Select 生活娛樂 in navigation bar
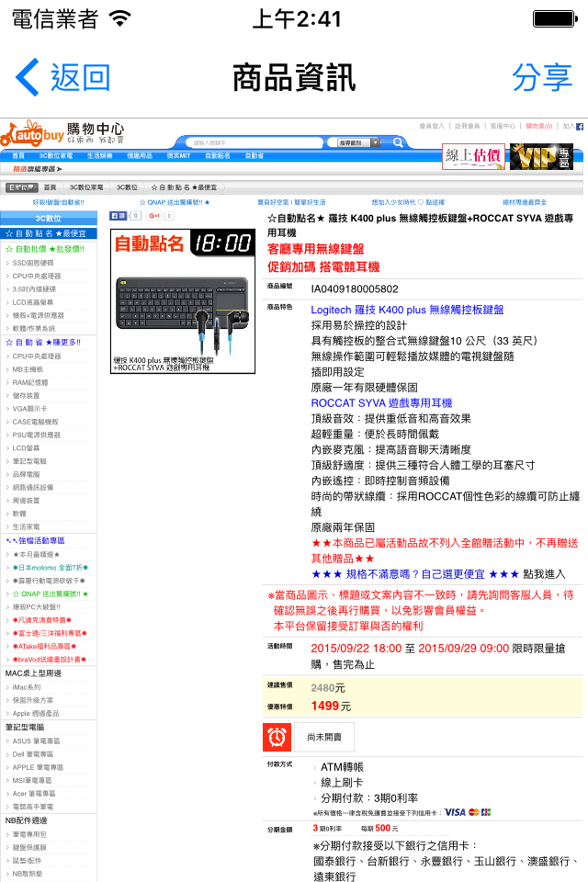The width and height of the screenshot is (588, 882). (99, 156)
